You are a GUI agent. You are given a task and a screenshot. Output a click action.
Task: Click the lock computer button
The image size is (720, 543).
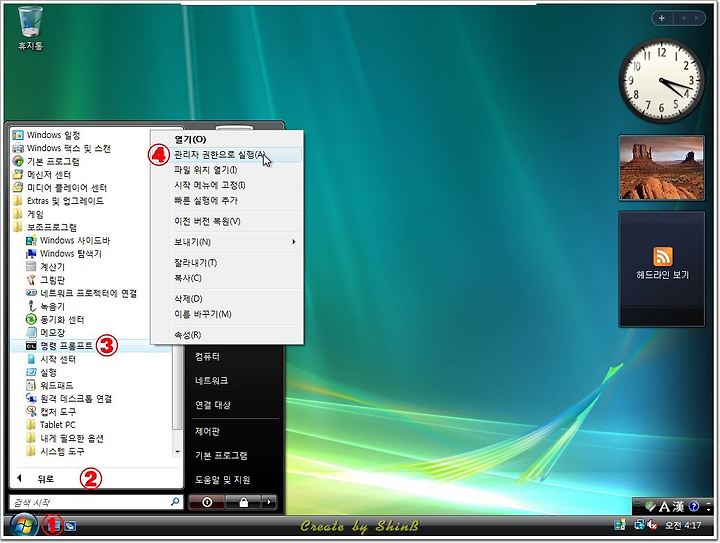coord(243,502)
